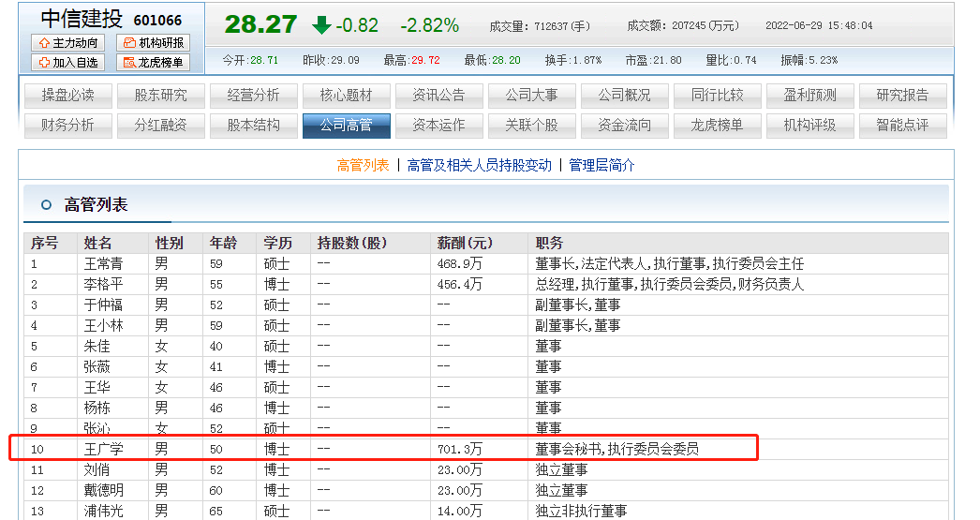Open 机构研报 reports button
This screenshot has width=980, height=520.
(x=153, y=42)
